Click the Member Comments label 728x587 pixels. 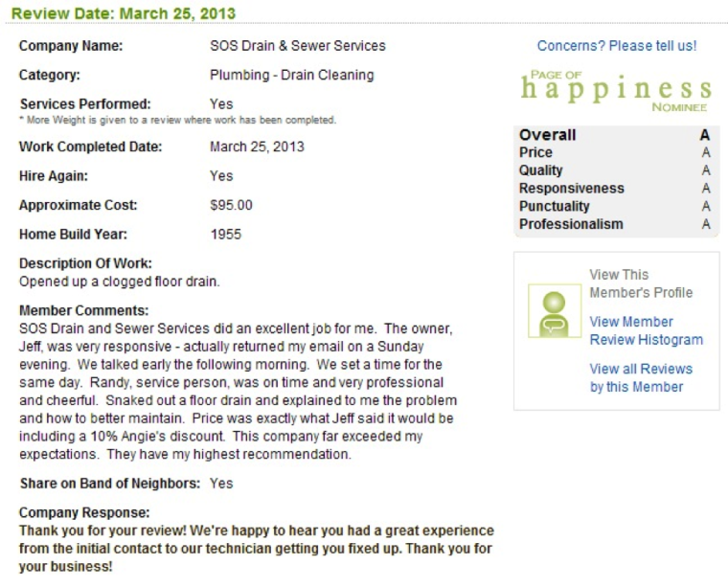pyautogui.click(x=83, y=310)
